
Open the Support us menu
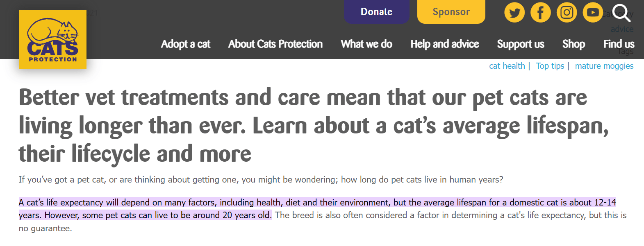(x=521, y=44)
